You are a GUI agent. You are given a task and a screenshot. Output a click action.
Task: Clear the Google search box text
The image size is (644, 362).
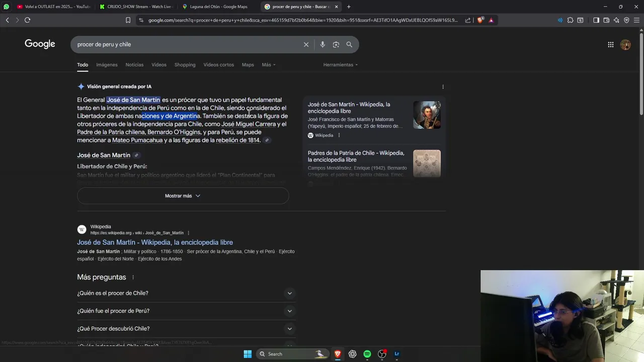pyautogui.click(x=306, y=44)
